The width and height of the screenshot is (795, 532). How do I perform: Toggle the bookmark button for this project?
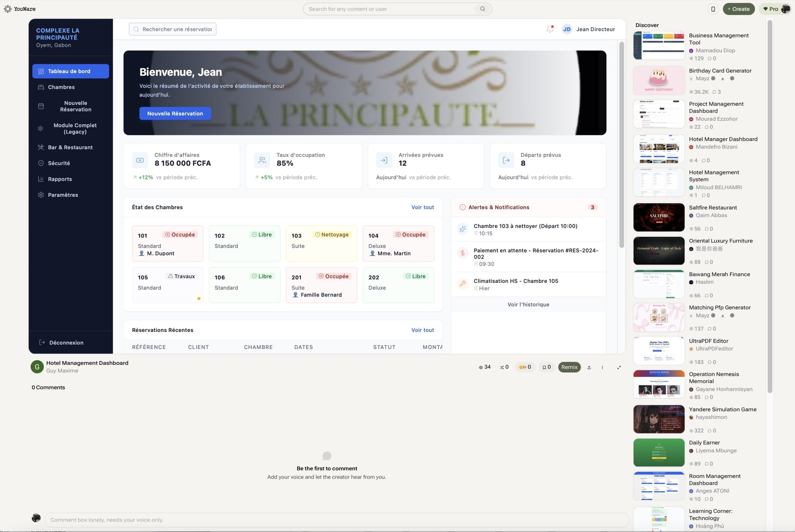click(547, 367)
